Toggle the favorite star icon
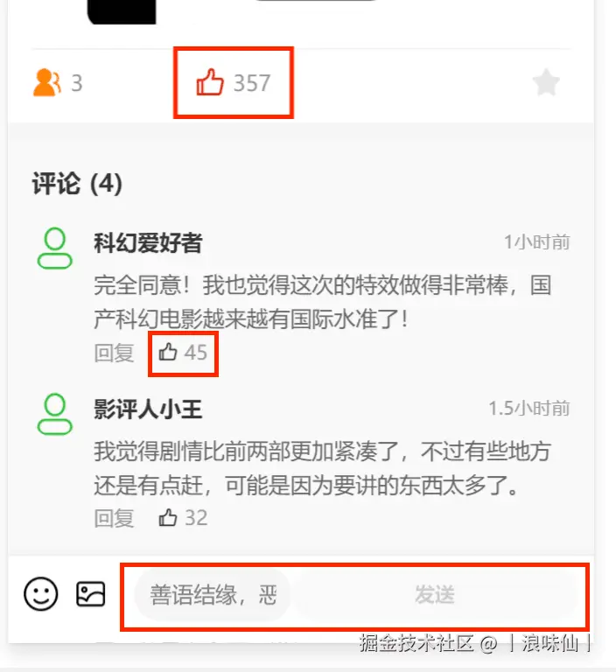Screen dimensions: 616x672 [x=546, y=82]
